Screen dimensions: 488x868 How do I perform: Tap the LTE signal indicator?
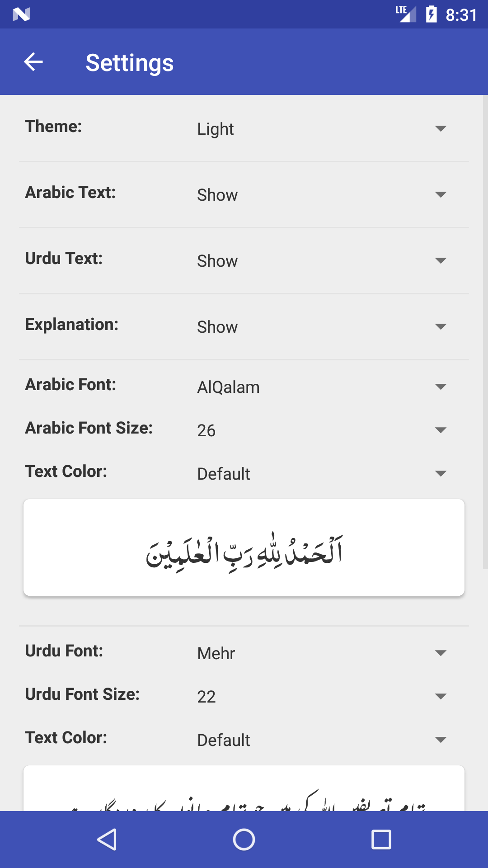click(x=406, y=14)
